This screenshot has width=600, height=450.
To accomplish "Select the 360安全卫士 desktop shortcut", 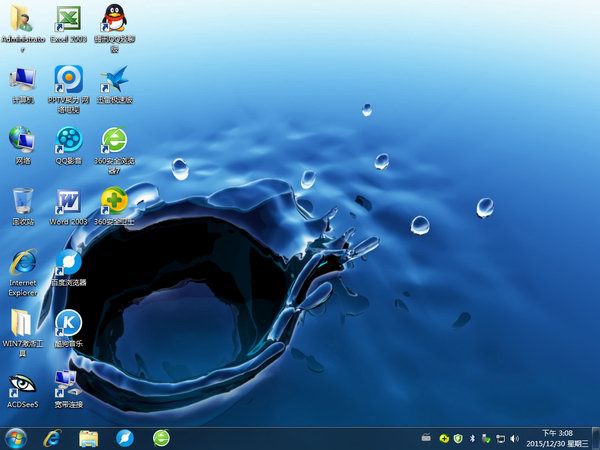I will coord(114,200).
